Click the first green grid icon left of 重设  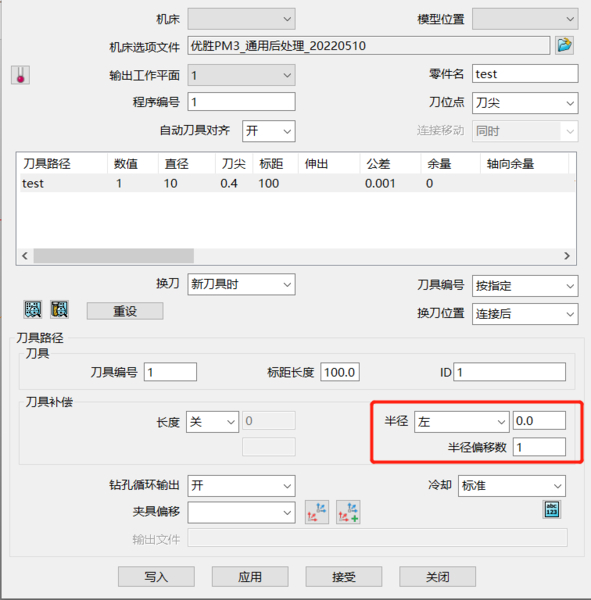[x=33, y=309]
